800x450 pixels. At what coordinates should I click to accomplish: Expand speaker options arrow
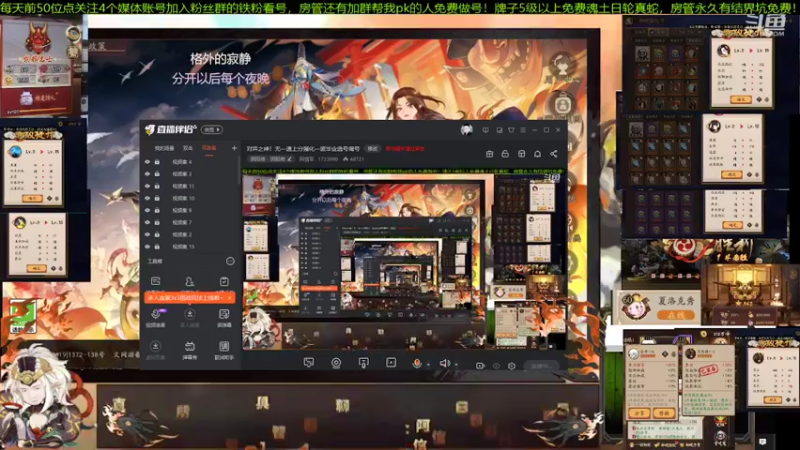pos(456,364)
